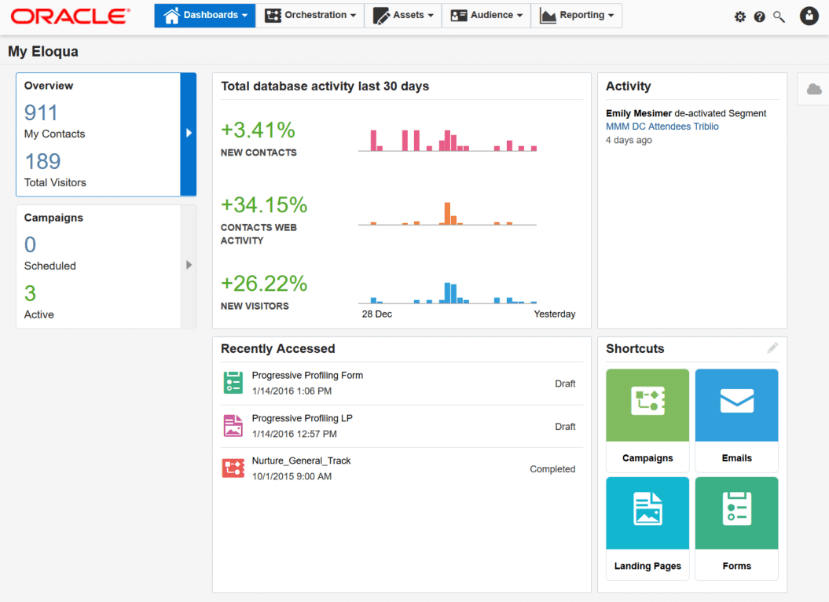829x602 pixels.
Task: Click the 'Yesterday' chart axis label
Action: click(554, 314)
